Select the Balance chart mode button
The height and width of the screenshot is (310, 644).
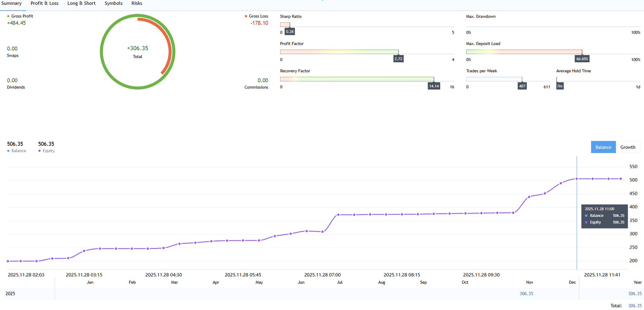pos(603,147)
